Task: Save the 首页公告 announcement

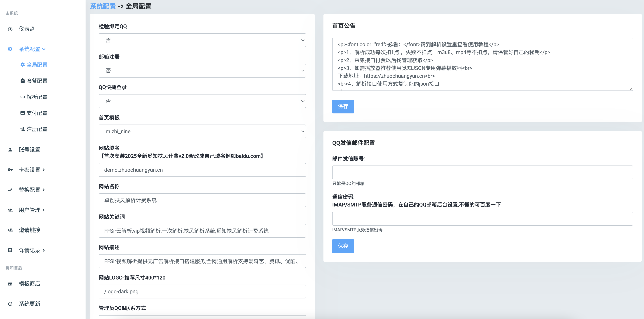Action: coord(343,107)
